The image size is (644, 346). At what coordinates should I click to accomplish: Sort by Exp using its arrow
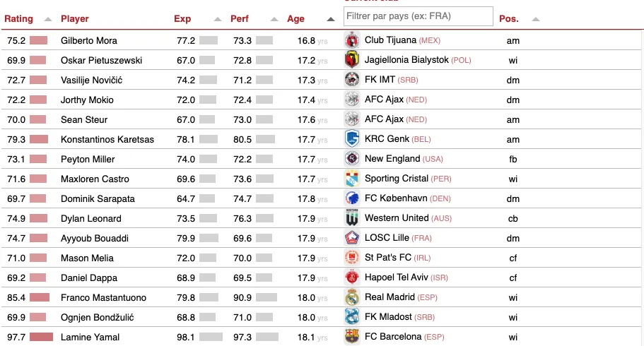pyautogui.click(x=217, y=19)
